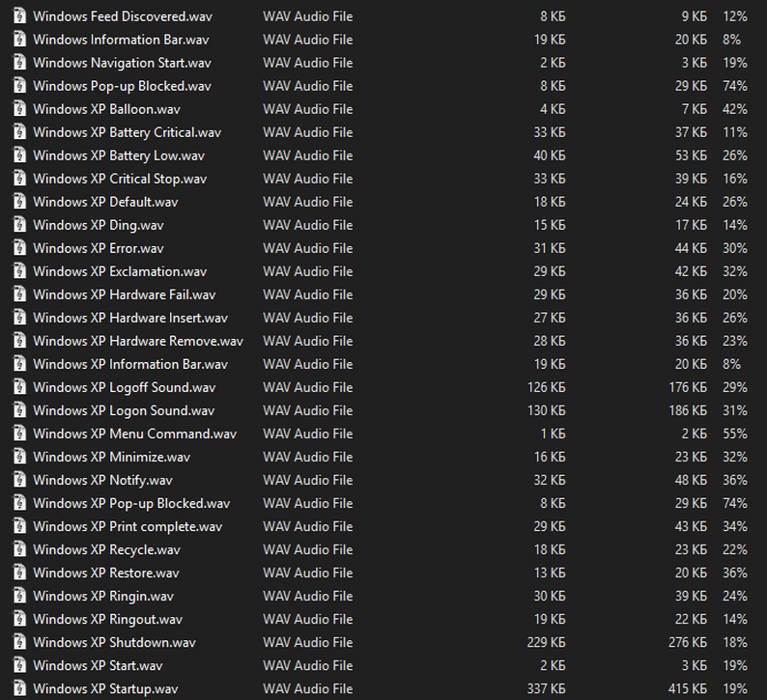Select the file name Windows XP Restore.wav
The width and height of the screenshot is (767, 700).
click(x=106, y=573)
